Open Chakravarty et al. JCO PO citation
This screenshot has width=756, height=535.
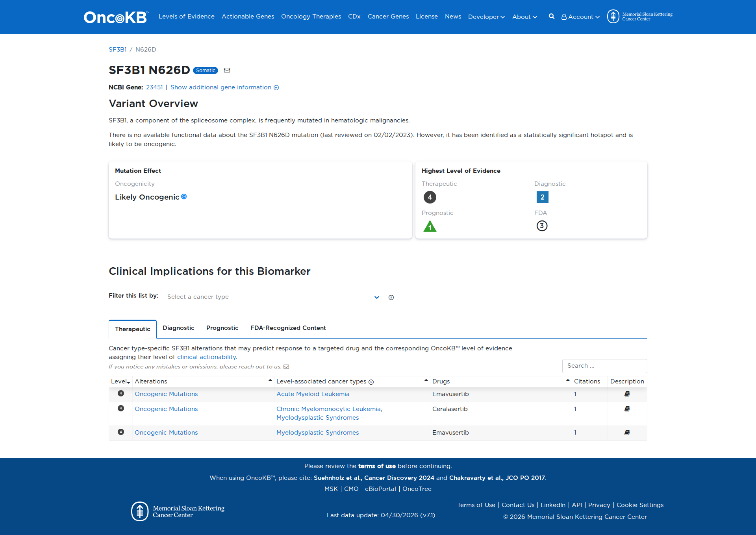point(497,478)
